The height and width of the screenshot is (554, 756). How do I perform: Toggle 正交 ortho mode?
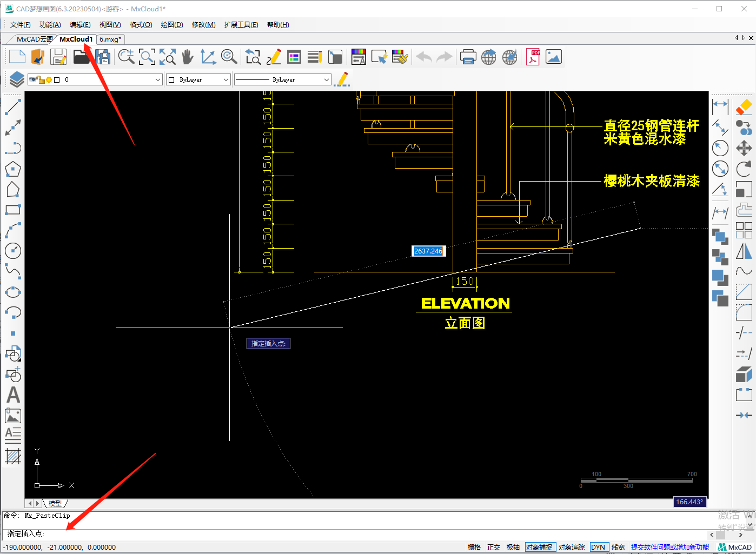tap(494, 548)
